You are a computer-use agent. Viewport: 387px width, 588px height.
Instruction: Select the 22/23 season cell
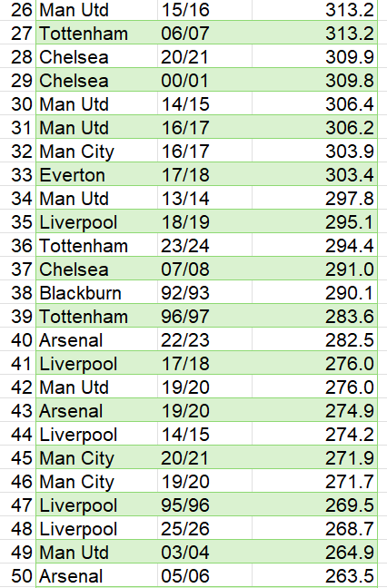(204, 340)
